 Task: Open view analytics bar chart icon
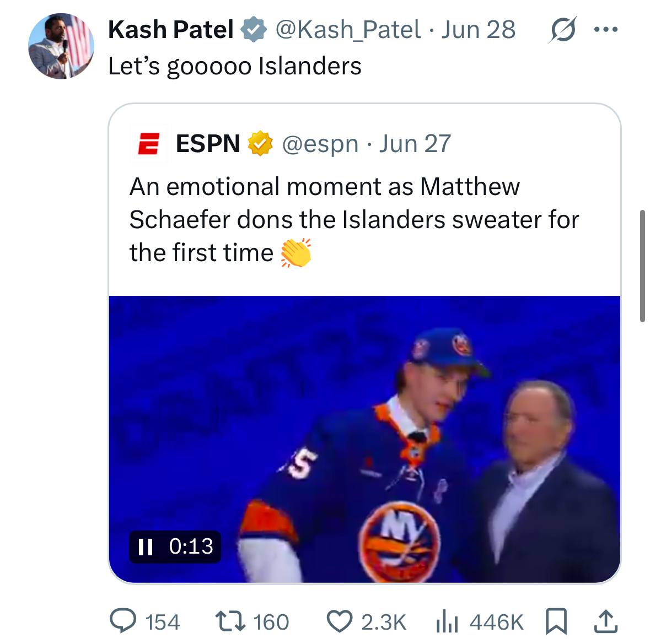pos(447,621)
